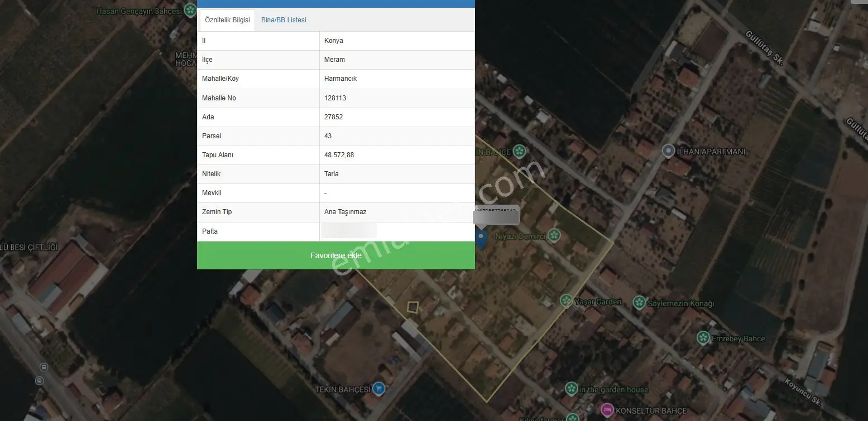Click the 'Emrebey Bahce' map label text
The image size is (868, 421).
[x=738, y=338]
